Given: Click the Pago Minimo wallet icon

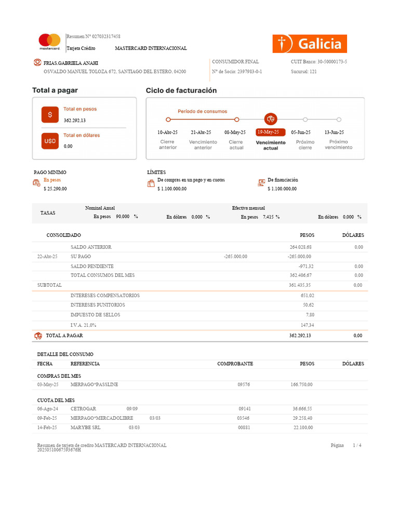Looking at the screenshot, I should [37, 183].
